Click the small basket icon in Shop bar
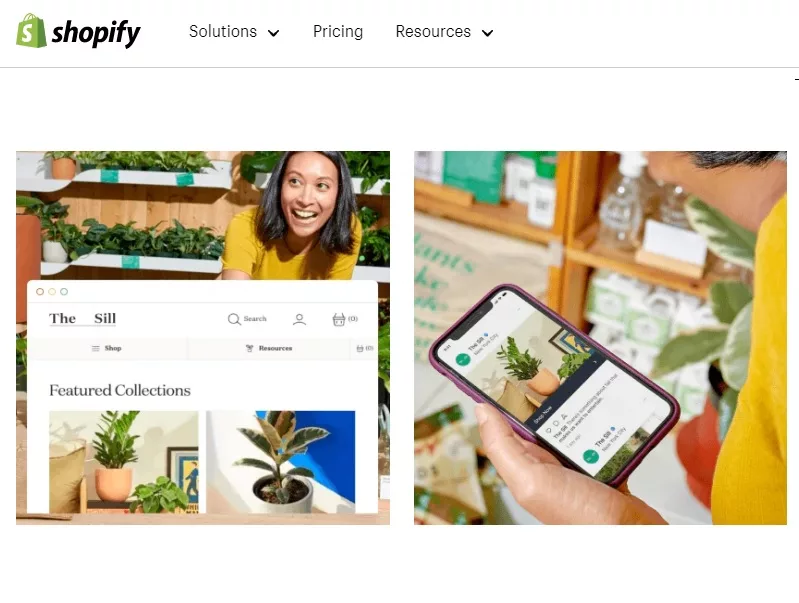This screenshot has height=603, width=799. [x=360, y=348]
